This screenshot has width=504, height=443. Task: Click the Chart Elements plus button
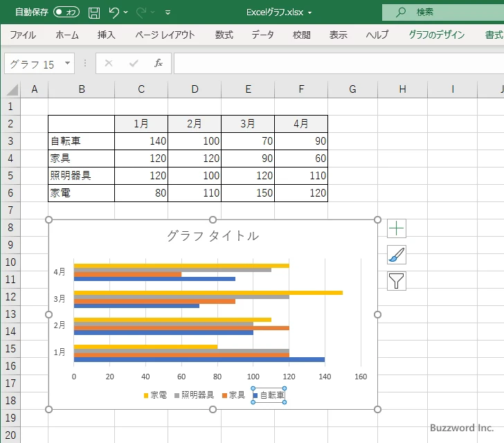(396, 228)
